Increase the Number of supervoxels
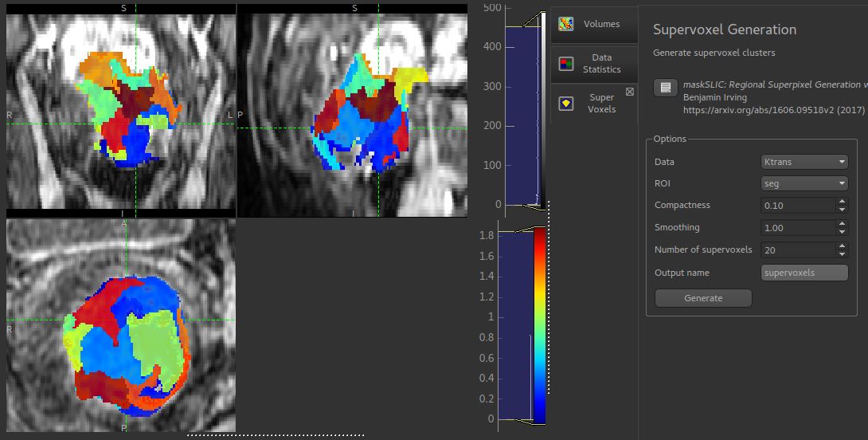 tap(842, 246)
